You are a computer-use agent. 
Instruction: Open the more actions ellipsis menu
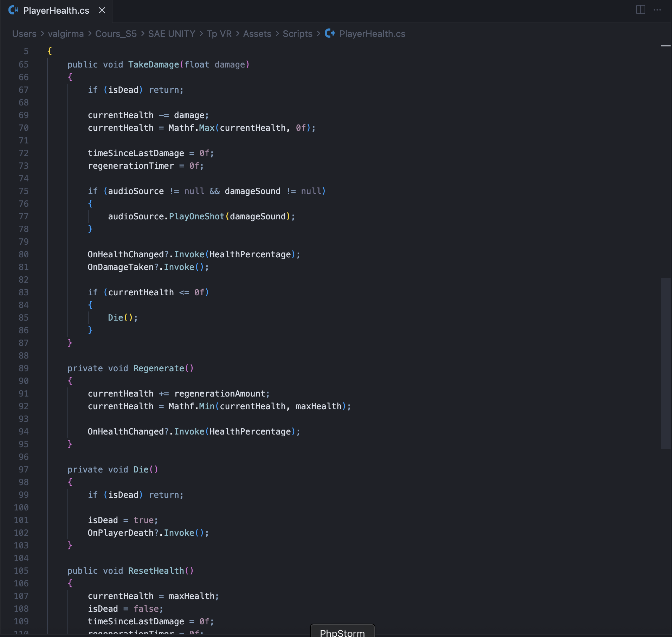[658, 9]
